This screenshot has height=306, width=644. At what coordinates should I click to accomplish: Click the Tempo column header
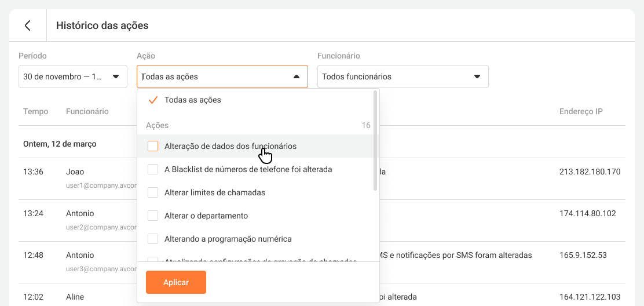35,111
